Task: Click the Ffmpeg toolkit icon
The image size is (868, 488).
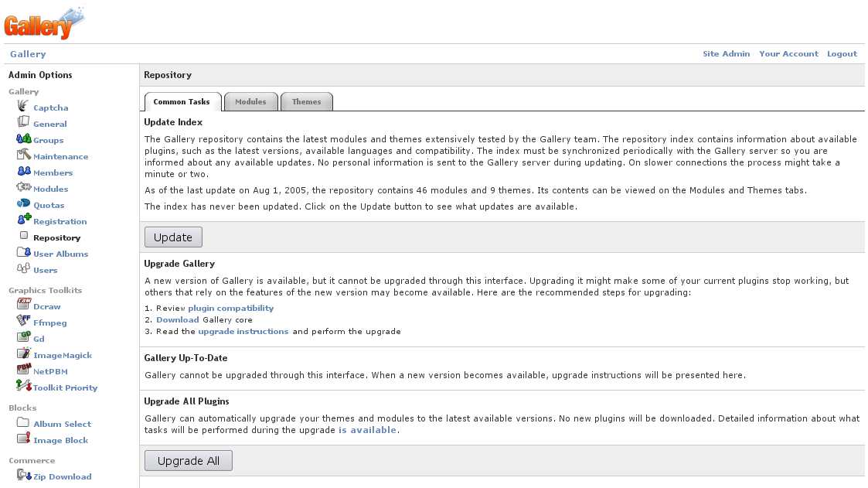Action: (x=23, y=319)
